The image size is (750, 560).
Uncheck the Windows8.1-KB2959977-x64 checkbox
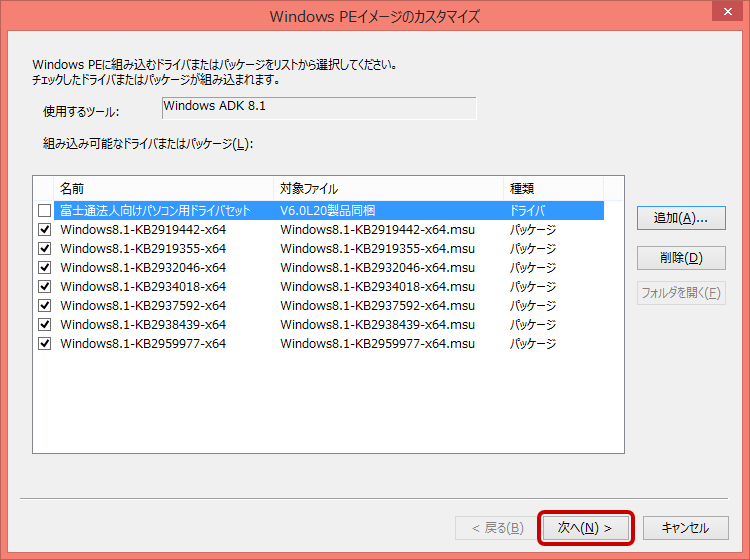click(44, 343)
